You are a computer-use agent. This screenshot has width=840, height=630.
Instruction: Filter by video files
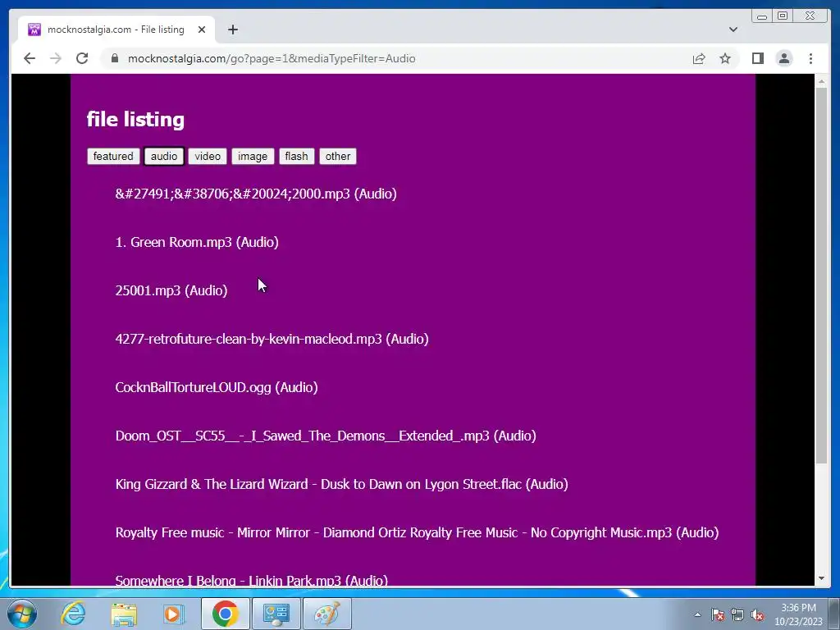point(208,157)
